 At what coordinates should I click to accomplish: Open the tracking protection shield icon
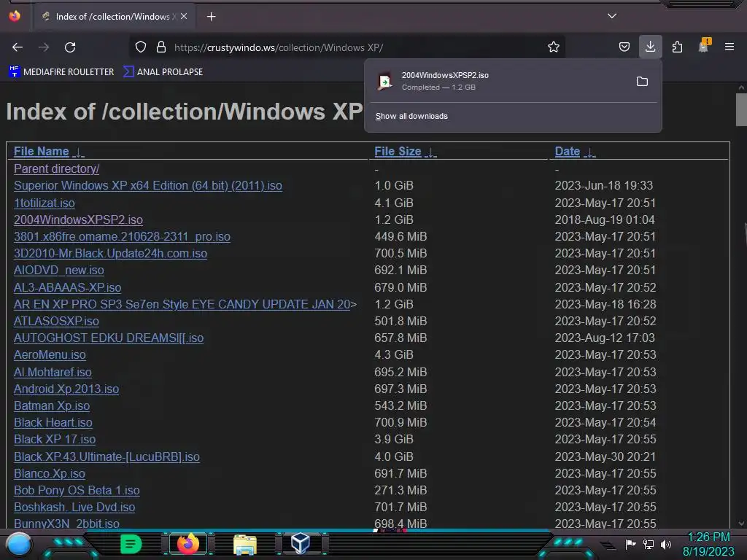click(141, 47)
